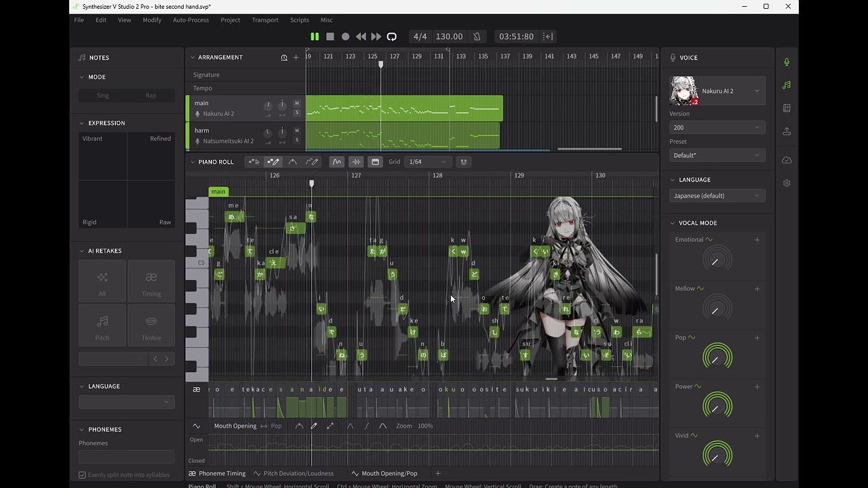This screenshot has height=488, width=868.
Task: Add a new track in Arrangement
Action: [x=296, y=58]
